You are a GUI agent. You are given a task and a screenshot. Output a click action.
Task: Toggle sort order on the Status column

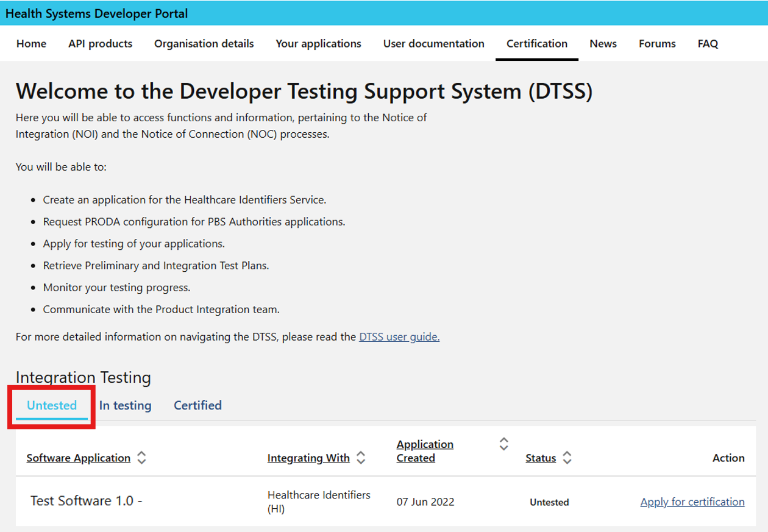pyautogui.click(x=567, y=458)
